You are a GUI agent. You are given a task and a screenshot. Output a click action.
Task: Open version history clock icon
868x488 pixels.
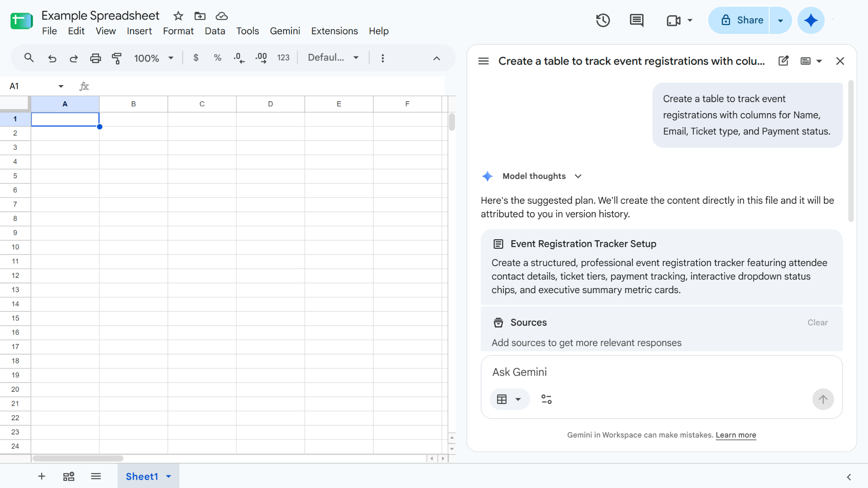click(603, 20)
